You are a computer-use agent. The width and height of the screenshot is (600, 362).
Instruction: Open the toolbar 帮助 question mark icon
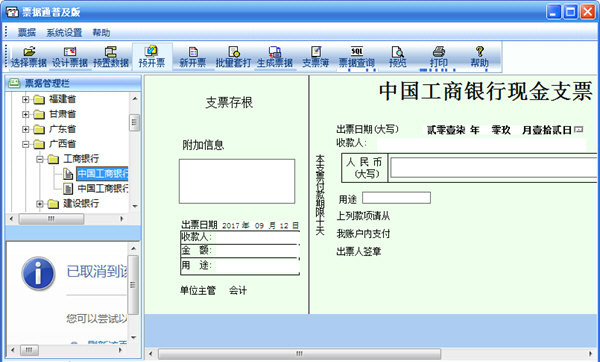[x=479, y=57]
